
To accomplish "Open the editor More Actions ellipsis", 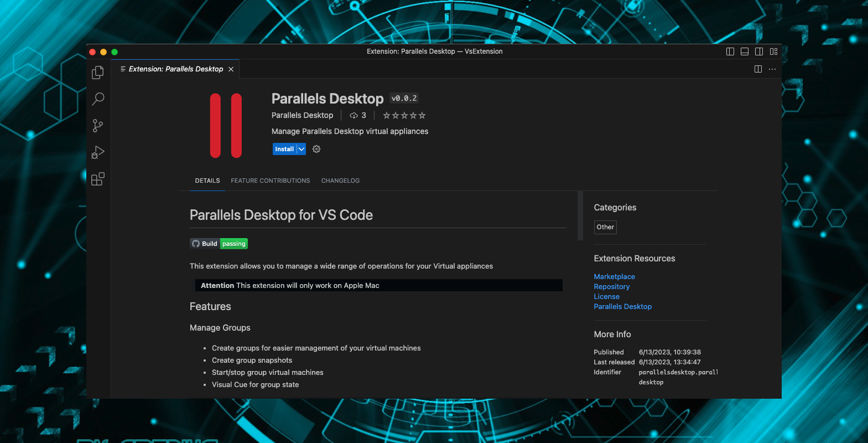I will click(x=772, y=69).
